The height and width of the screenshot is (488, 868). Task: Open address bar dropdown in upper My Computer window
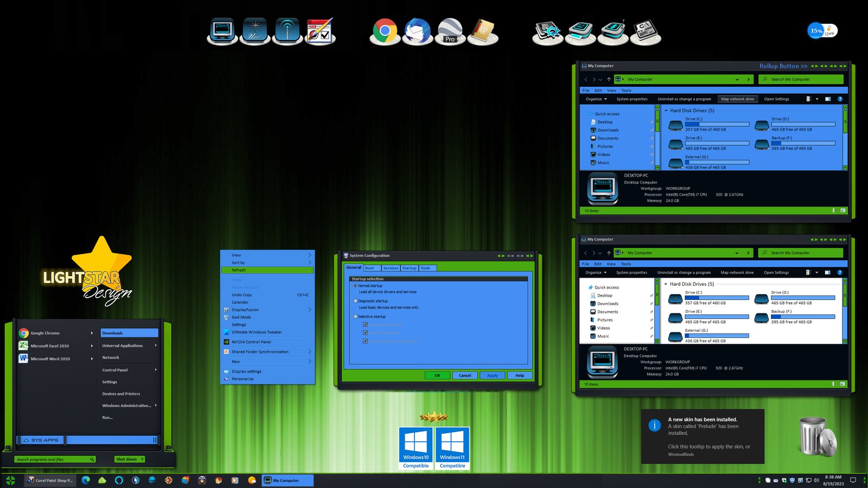pos(737,80)
